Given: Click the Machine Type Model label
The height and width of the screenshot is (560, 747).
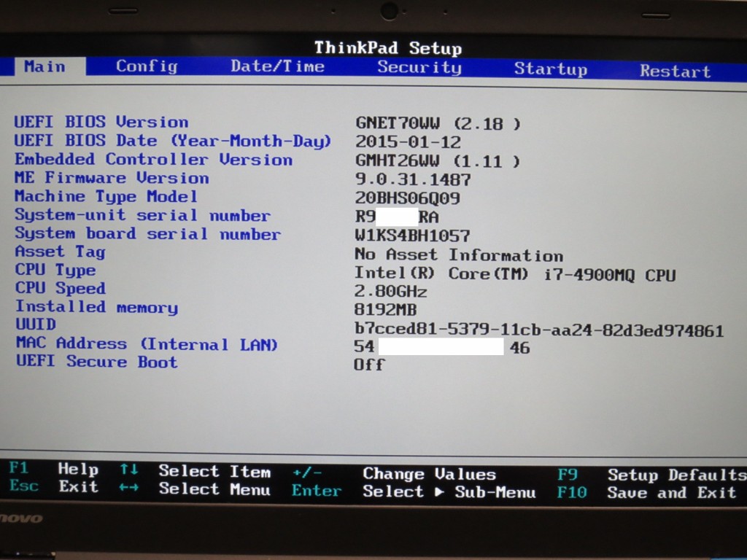Looking at the screenshot, I should 106,196.
